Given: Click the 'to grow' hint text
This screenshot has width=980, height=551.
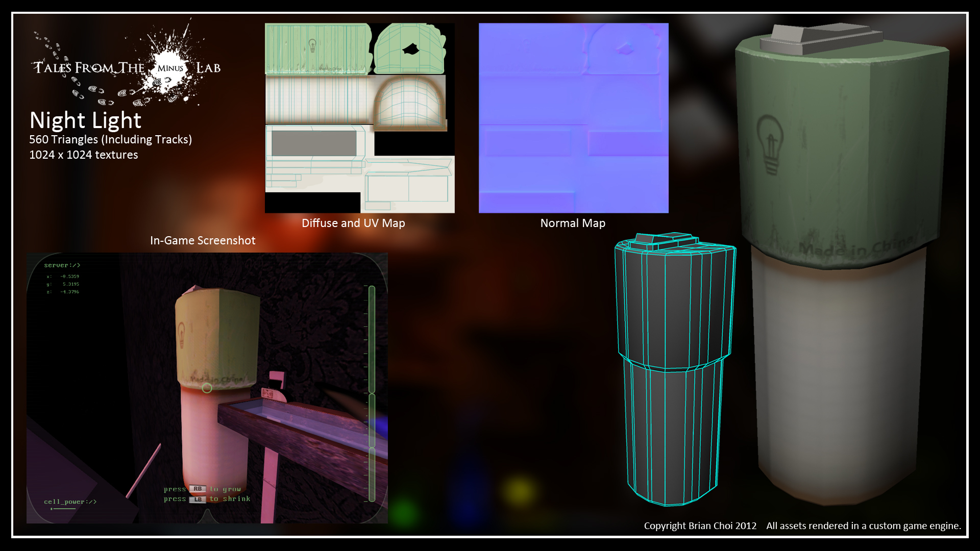Looking at the screenshot, I should click(225, 489).
